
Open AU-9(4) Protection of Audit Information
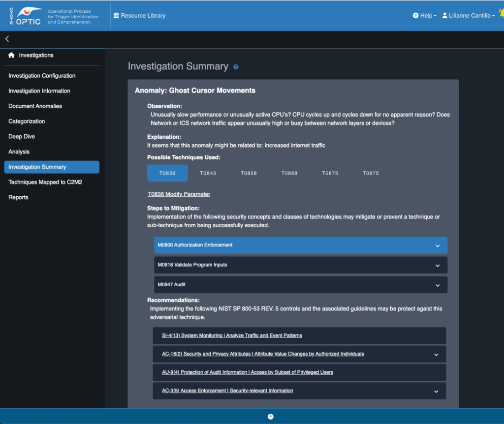[247, 372]
